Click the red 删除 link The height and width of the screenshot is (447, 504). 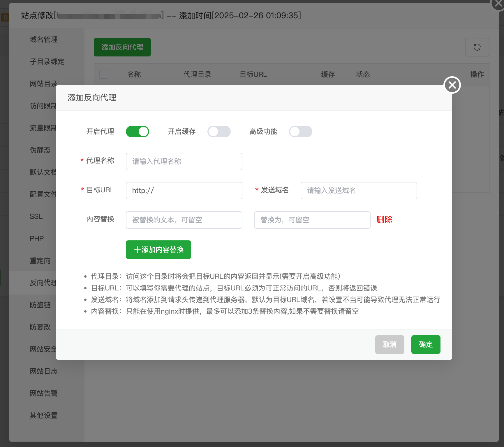(x=385, y=219)
